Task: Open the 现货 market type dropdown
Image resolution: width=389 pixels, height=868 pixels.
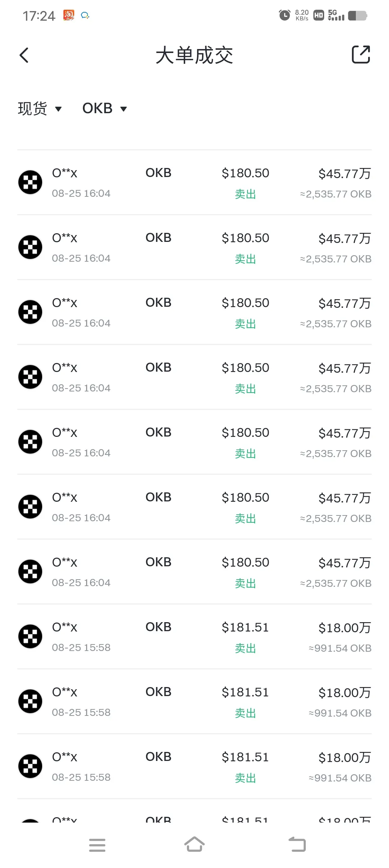Action: (40, 108)
